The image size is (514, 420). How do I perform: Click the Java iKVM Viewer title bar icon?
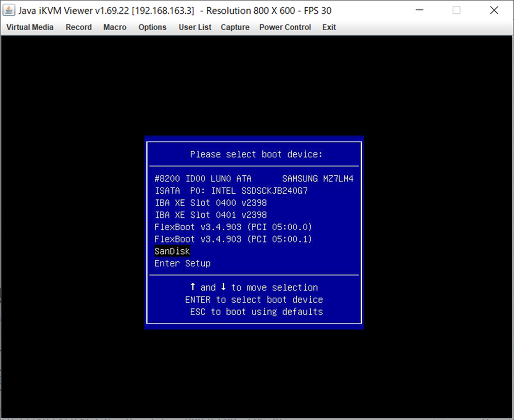tap(9, 10)
